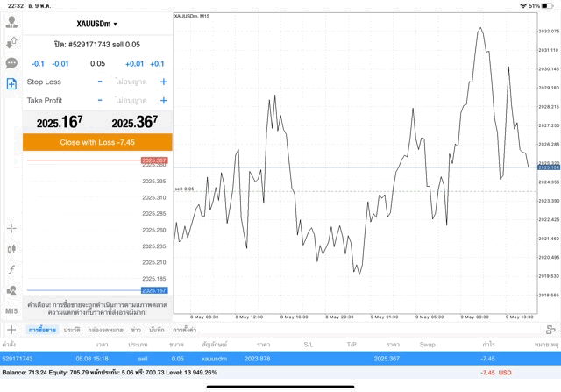Image resolution: width=561 pixels, height=392 pixels.
Task: Switch to the กล่องจดหมาย mailbox tab
Action: 105,330
